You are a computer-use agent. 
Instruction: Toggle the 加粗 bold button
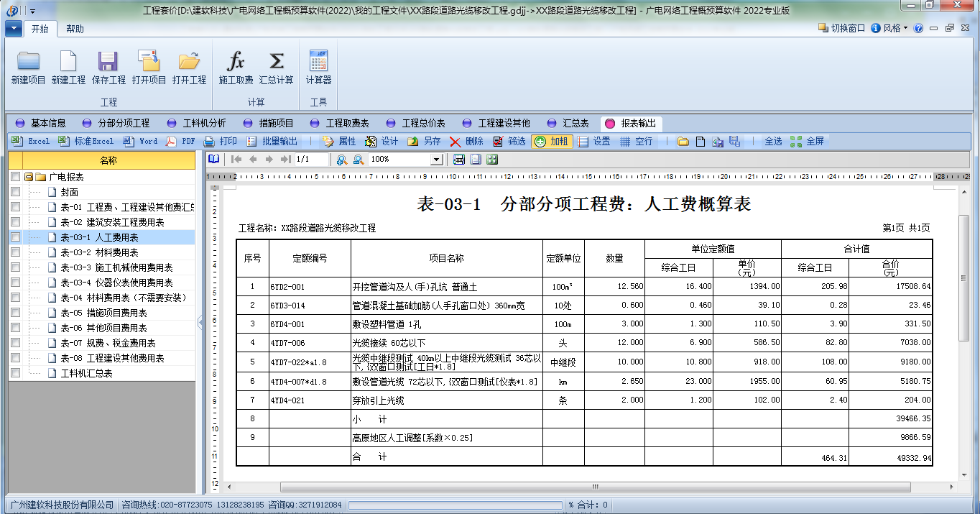click(552, 142)
